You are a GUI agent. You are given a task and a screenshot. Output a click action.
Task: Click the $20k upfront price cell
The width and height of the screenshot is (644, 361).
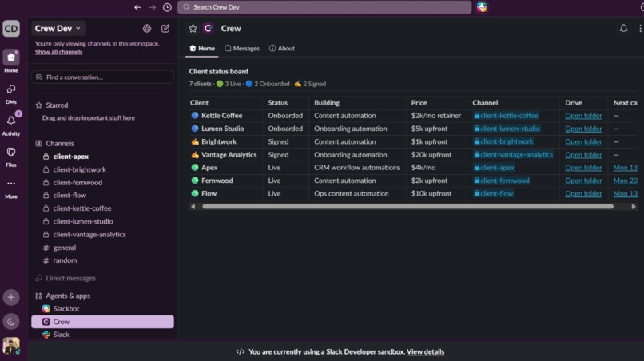(x=431, y=155)
